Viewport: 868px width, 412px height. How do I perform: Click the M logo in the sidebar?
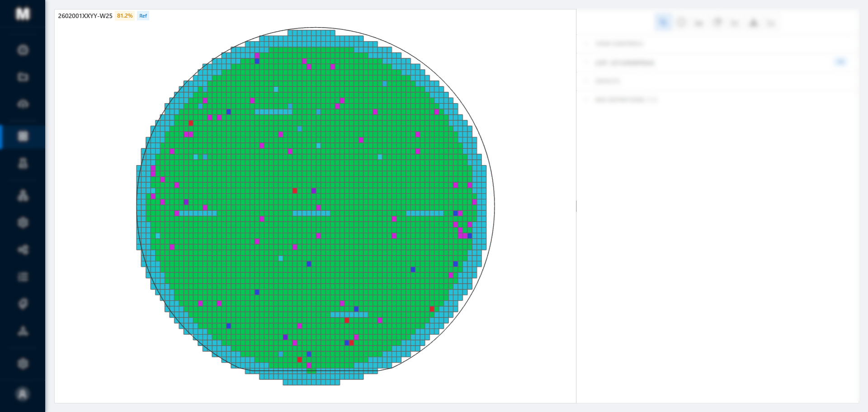[23, 14]
